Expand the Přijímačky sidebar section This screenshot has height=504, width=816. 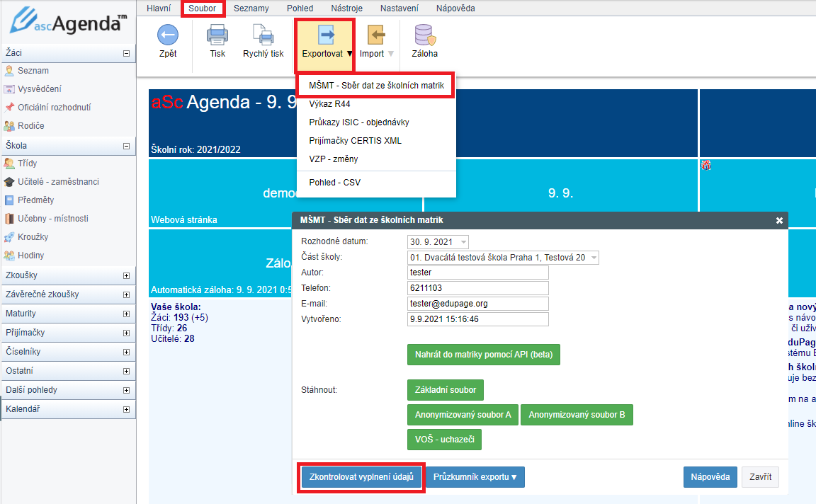[x=126, y=333]
